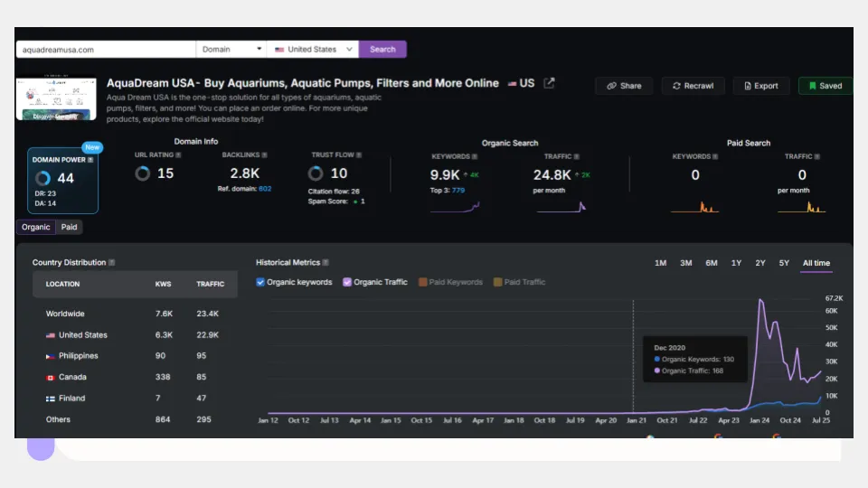Viewport: 868px width, 488px height.
Task: Click the LOCATION column header
Action: coord(62,285)
